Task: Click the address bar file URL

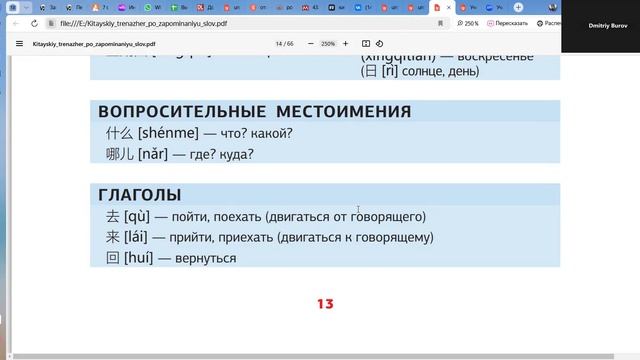Action: coord(143,24)
